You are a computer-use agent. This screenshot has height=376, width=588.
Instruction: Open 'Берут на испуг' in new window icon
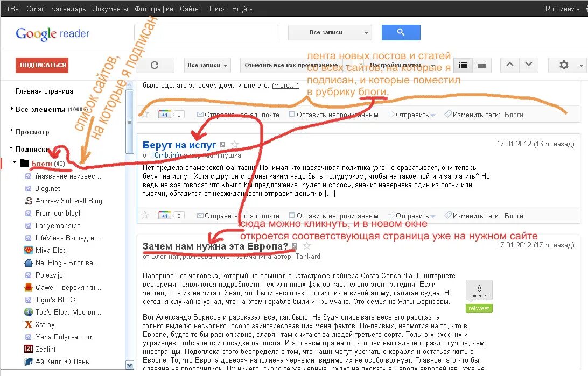222,145
